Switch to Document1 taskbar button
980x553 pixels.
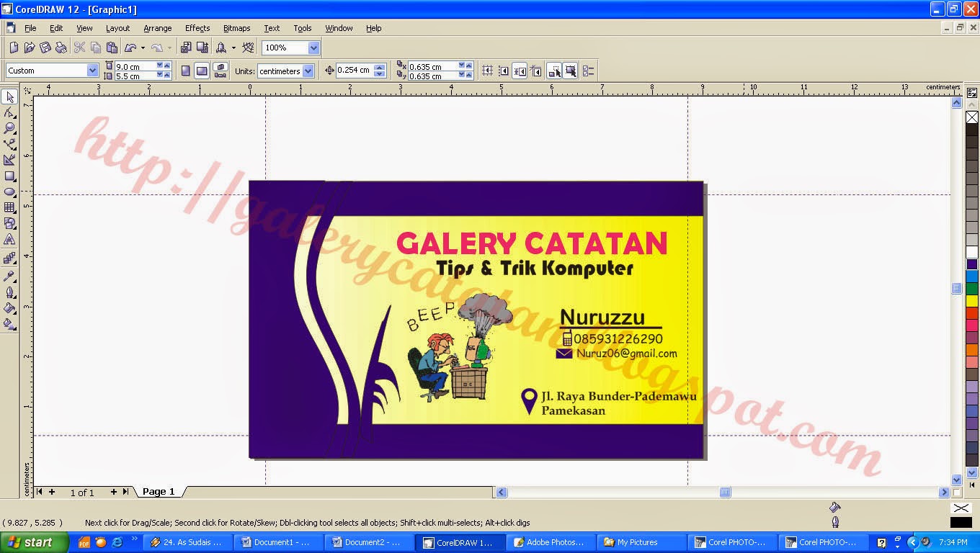click(x=280, y=542)
